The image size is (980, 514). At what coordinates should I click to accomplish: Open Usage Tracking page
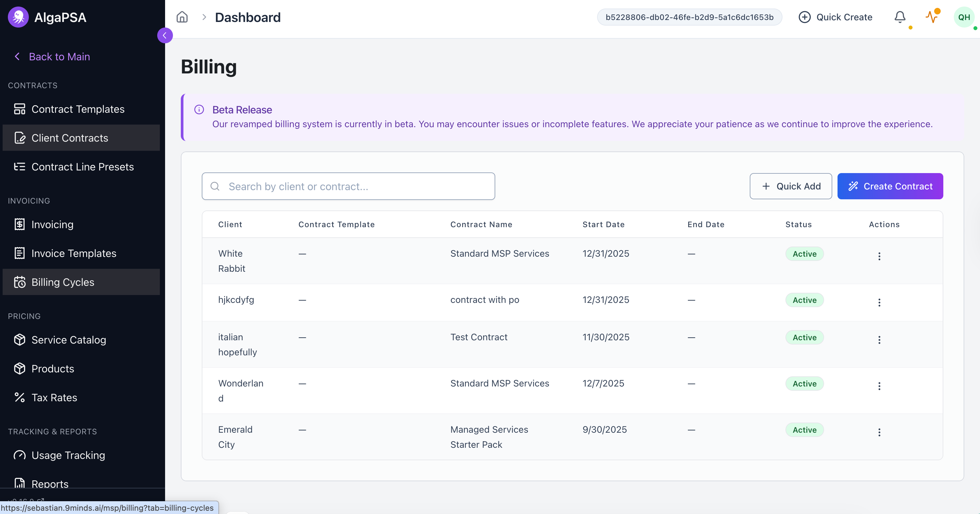pyautogui.click(x=68, y=455)
